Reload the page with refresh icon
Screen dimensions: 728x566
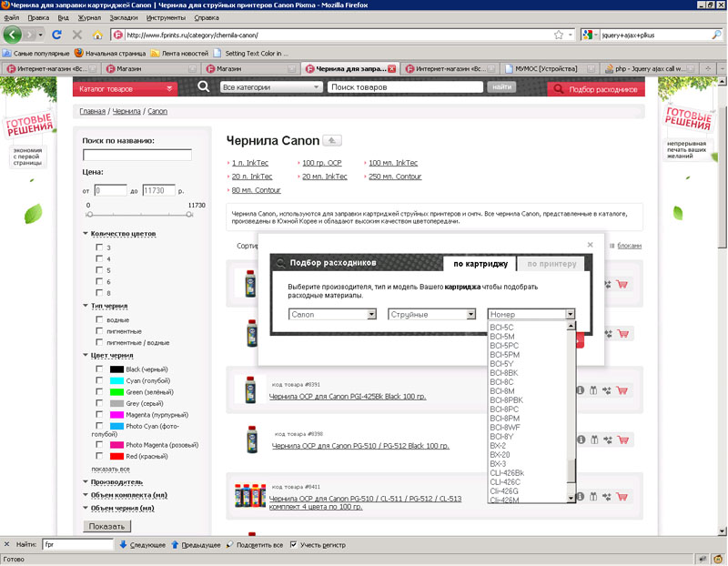[x=56, y=35]
